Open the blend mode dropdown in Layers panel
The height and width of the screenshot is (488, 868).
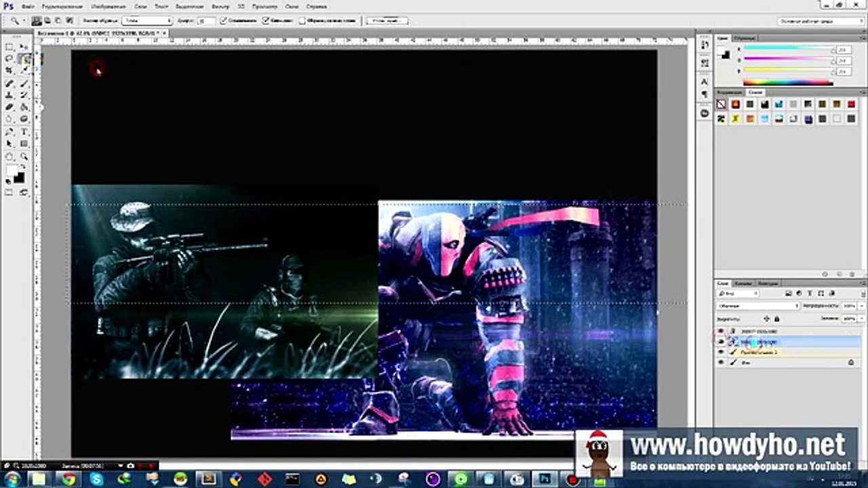click(758, 306)
